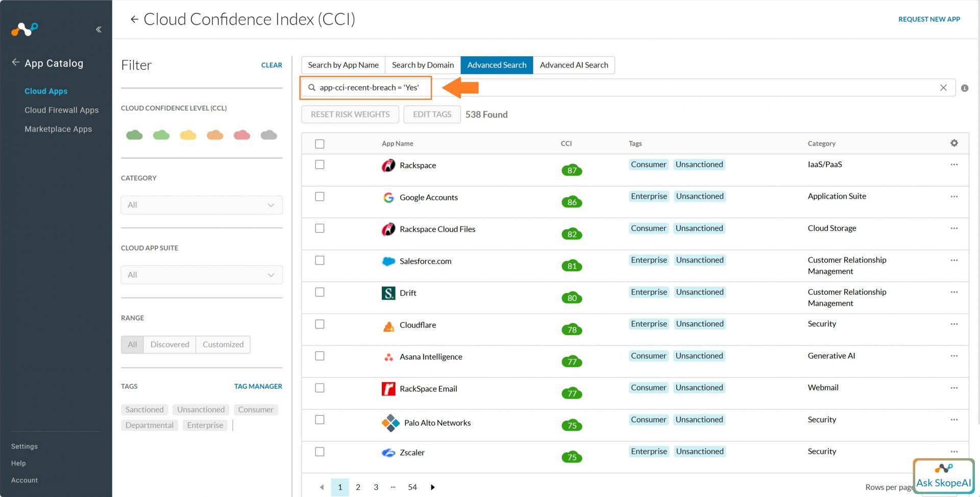
Task: Open table column settings gear
Action: (954, 144)
